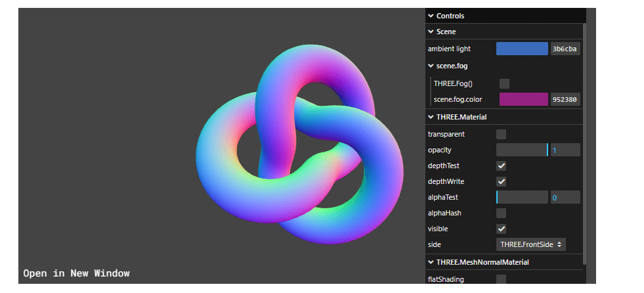This screenshot has height=293, width=644.
Task: Click the torus knot 3D model
Action: (x=300, y=144)
